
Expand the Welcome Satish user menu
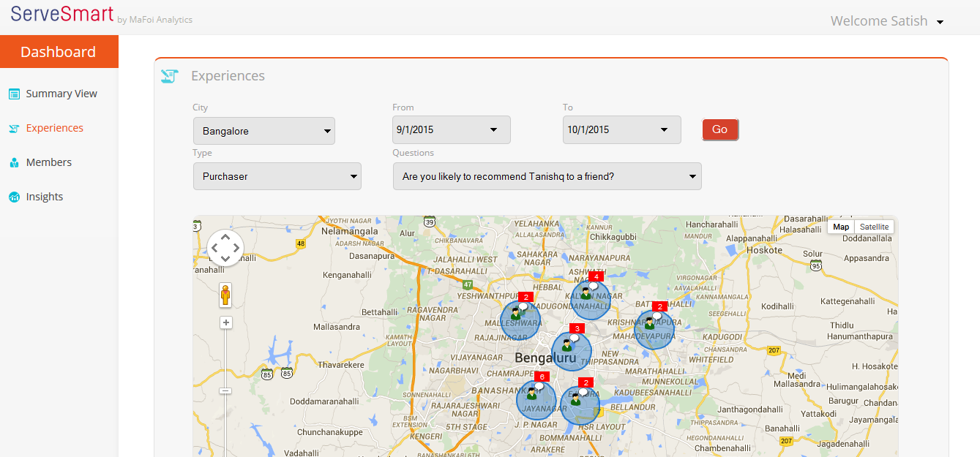point(887,21)
